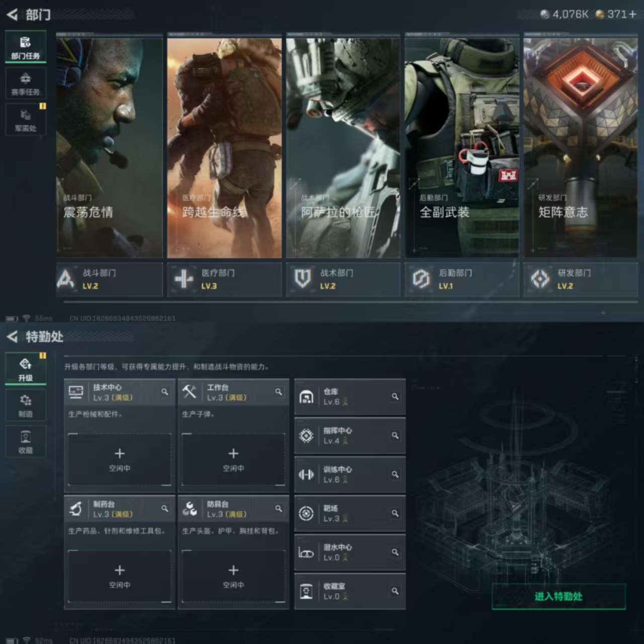644x644 pixels.
Task: Click the 生产药品、针剂和维修工具包 text
Action: [x=117, y=531]
